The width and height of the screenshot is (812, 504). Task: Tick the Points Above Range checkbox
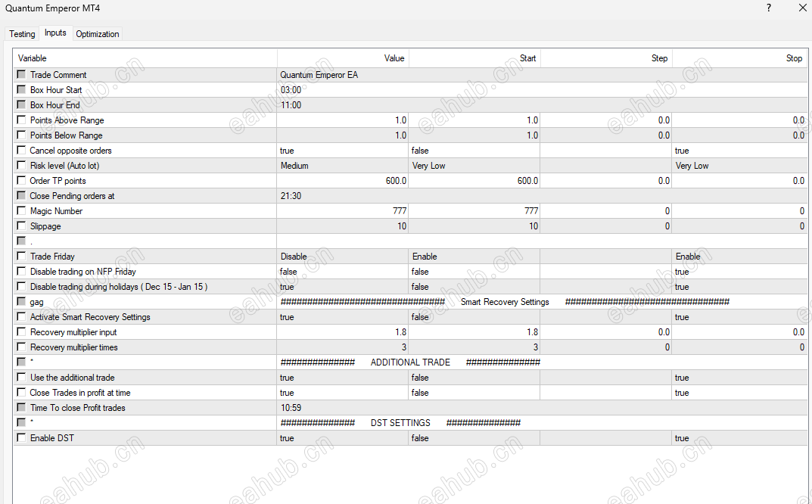point(21,120)
